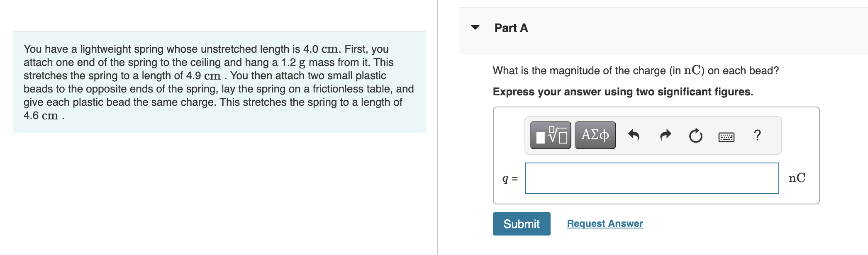
Task: Click the redo arrow icon
Action: tap(665, 135)
